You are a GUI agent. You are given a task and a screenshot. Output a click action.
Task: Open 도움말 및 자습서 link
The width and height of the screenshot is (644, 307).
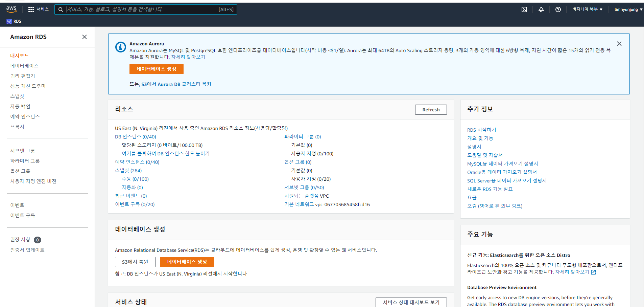pos(485,155)
